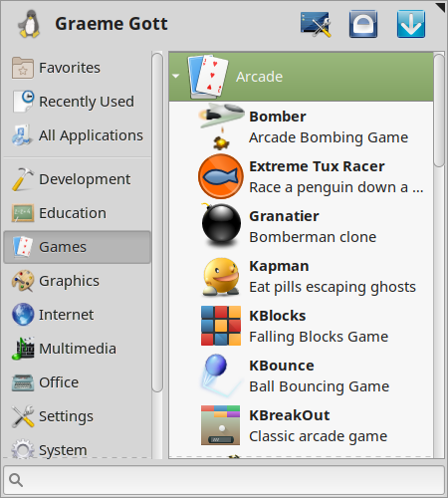
Task: Select the All Applications category
Action: (x=77, y=135)
